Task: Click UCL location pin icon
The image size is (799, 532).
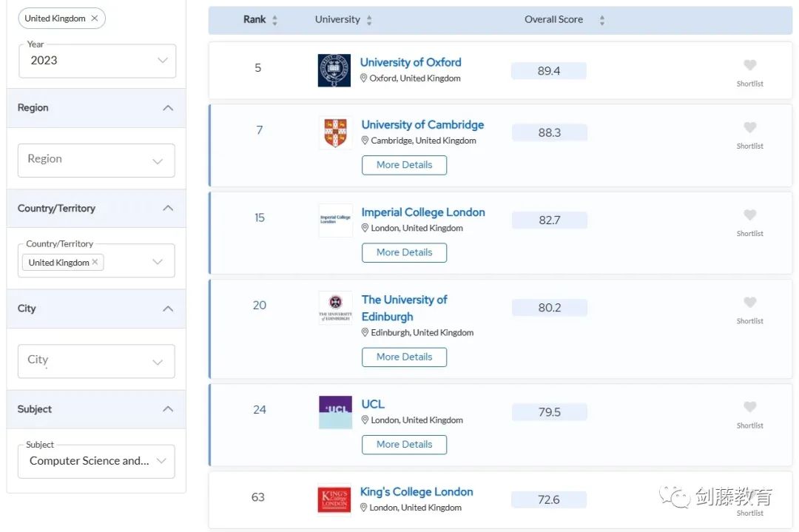Action: tap(365, 420)
